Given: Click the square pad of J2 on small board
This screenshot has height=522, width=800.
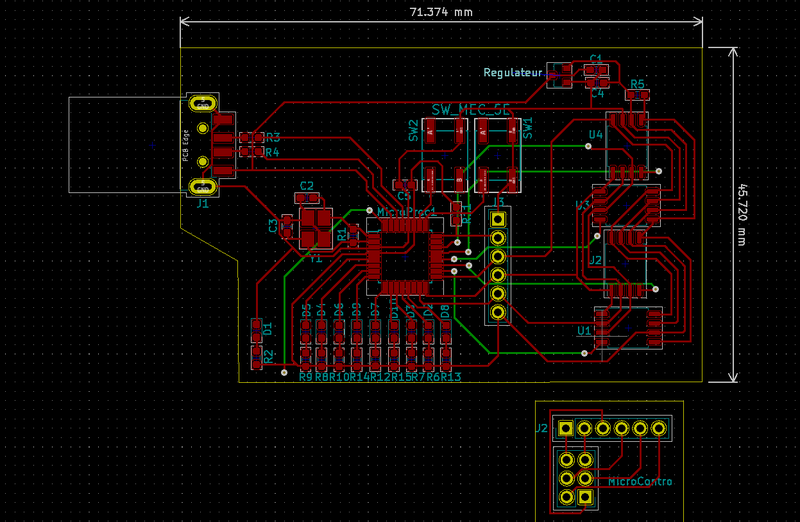Looking at the screenshot, I should 567,429.
